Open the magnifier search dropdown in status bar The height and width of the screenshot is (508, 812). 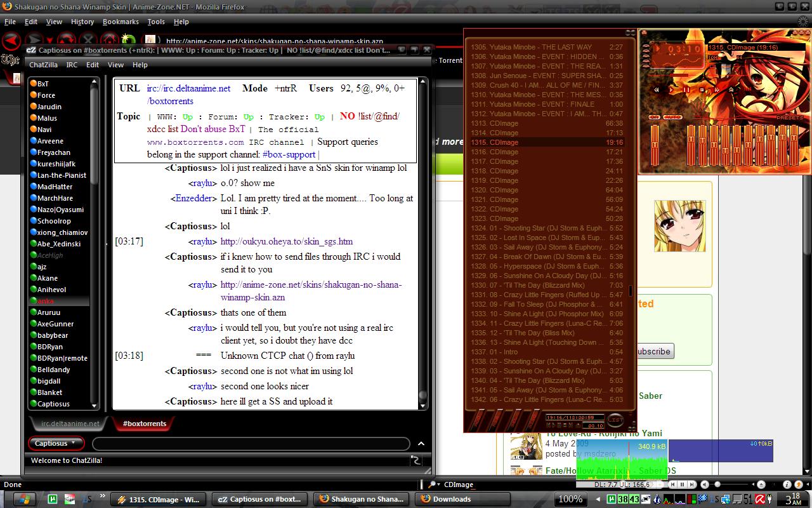coord(434,485)
